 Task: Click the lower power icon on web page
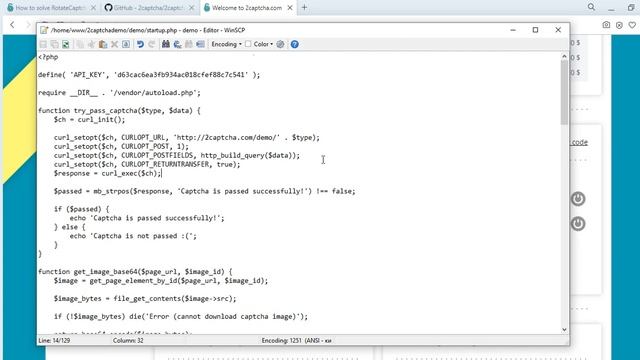pos(578,224)
